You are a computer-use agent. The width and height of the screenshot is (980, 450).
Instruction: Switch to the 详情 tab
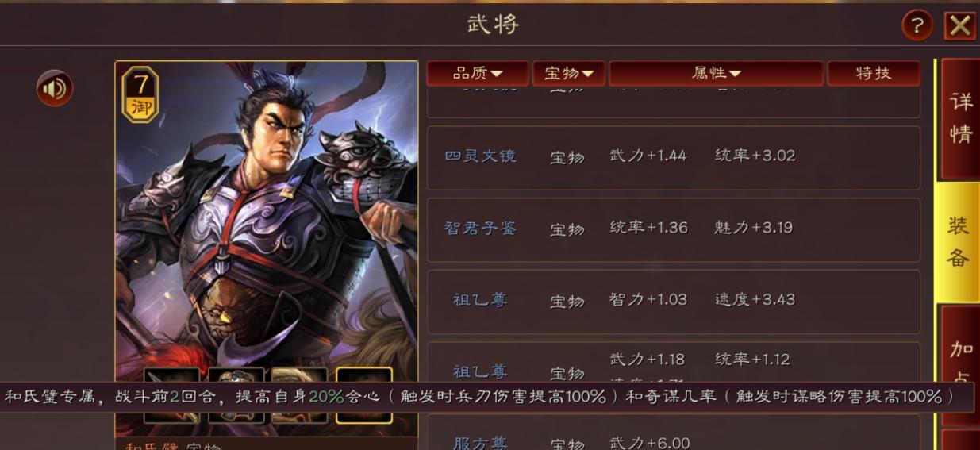point(960,119)
